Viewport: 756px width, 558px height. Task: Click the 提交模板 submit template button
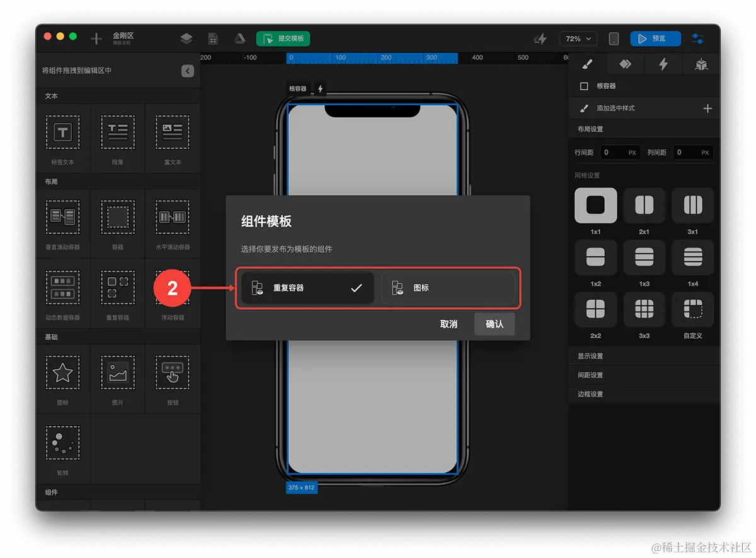tap(283, 39)
